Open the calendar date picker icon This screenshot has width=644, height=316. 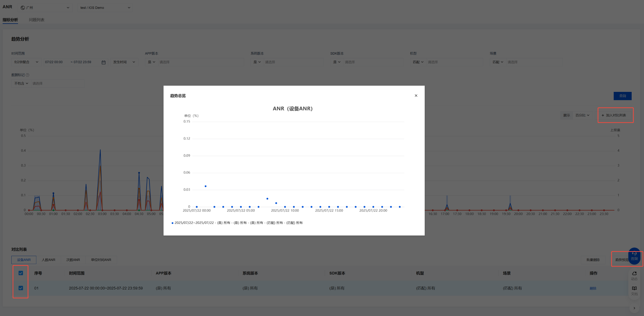click(x=104, y=62)
